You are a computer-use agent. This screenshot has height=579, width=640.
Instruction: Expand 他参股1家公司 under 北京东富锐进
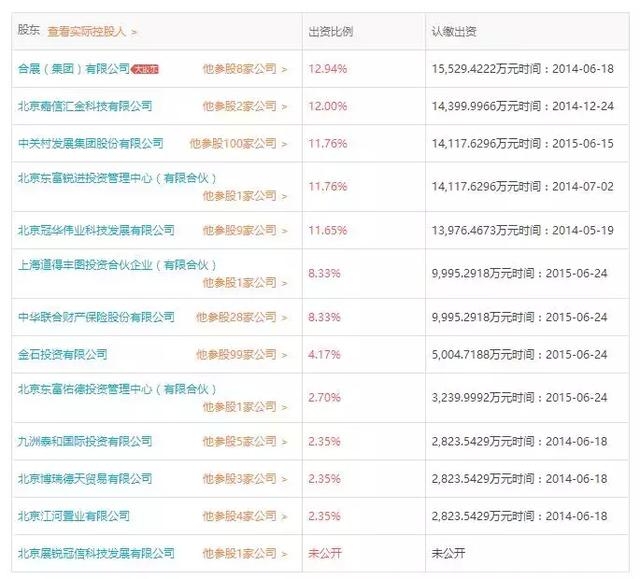(244, 196)
